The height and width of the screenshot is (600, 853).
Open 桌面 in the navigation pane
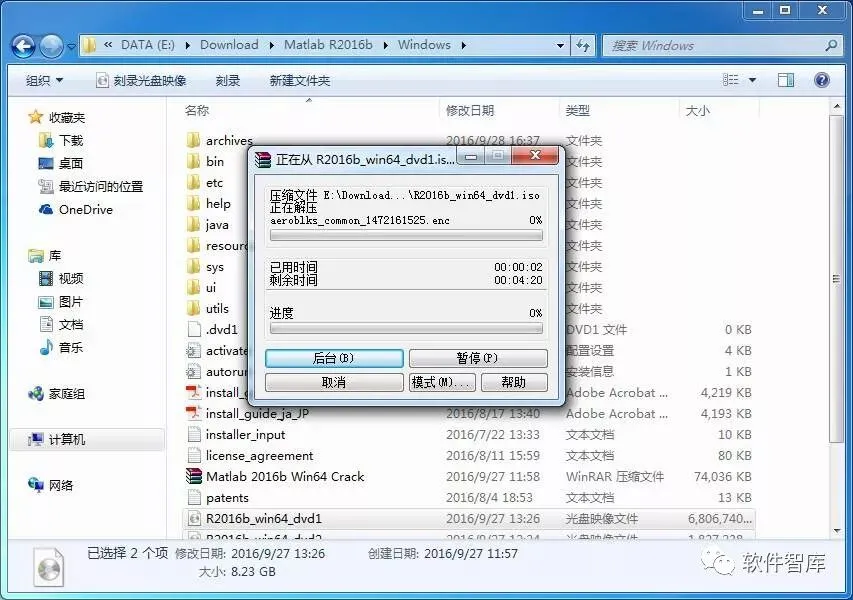coord(61,164)
